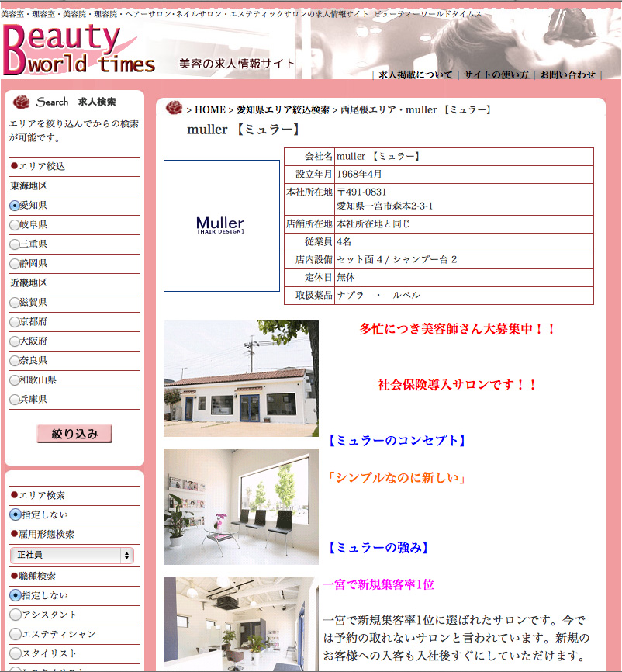Select the 兵庫県 radio button
Viewport: 622px width, 672px height.
click(x=15, y=400)
